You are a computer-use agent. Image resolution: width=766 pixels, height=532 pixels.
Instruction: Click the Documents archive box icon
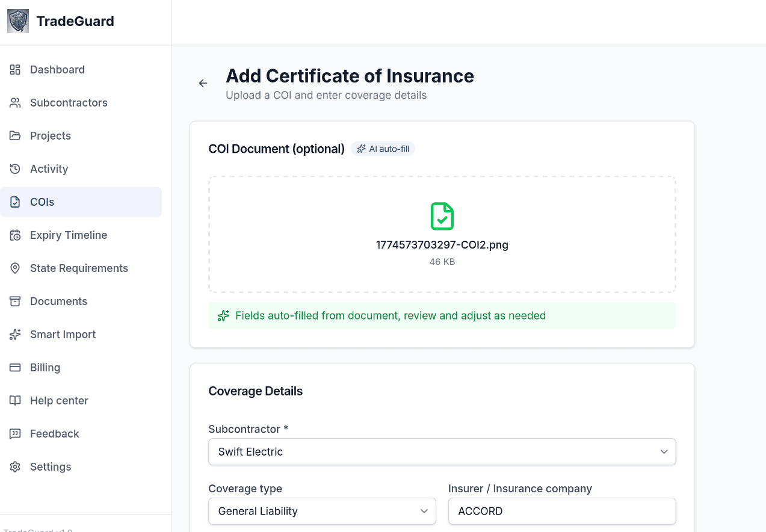[15, 302]
